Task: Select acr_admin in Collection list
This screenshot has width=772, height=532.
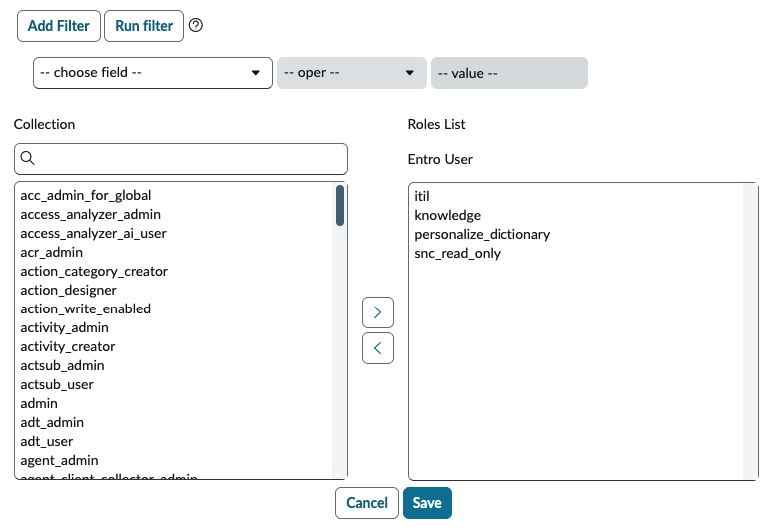Action: pos(52,252)
